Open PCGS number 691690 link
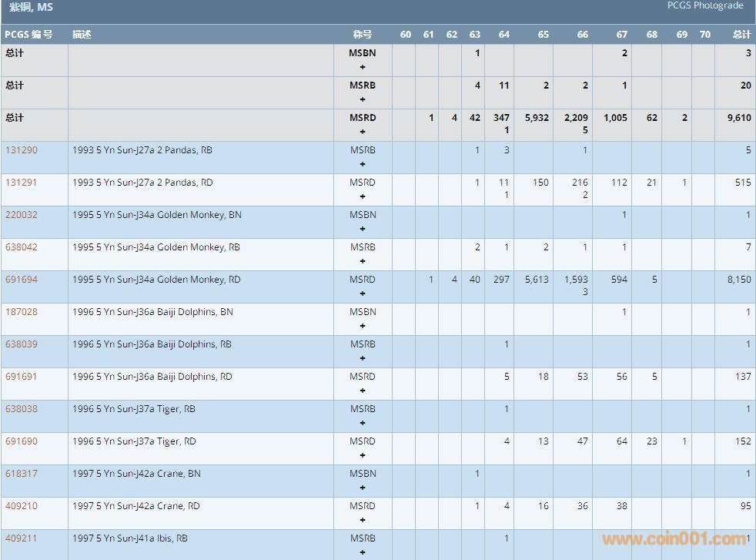 tap(22, 441)
